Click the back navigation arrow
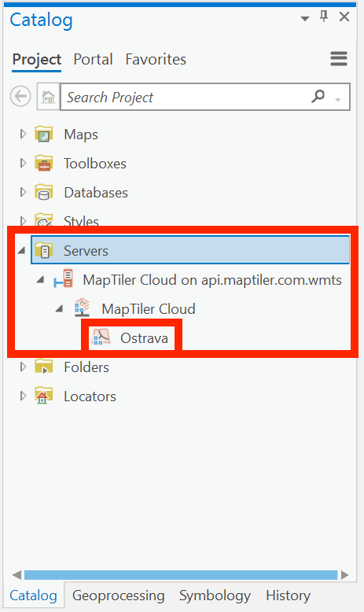The image size is (364, 612). (20, 96)
